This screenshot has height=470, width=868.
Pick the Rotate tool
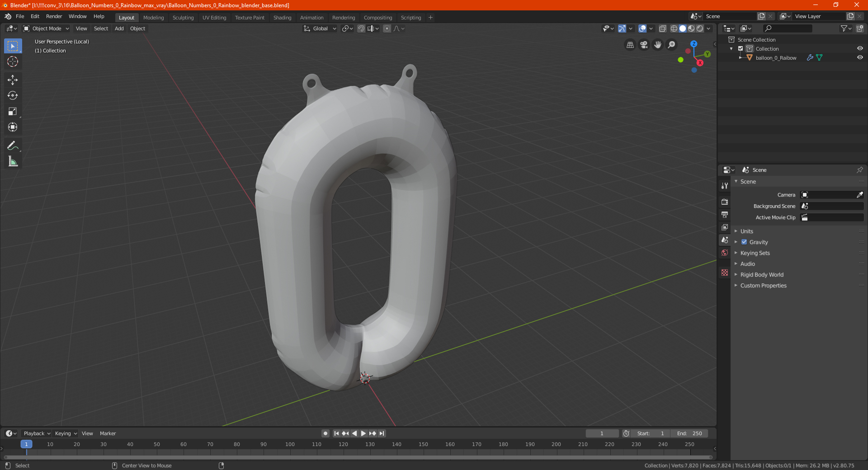point(13,95)
